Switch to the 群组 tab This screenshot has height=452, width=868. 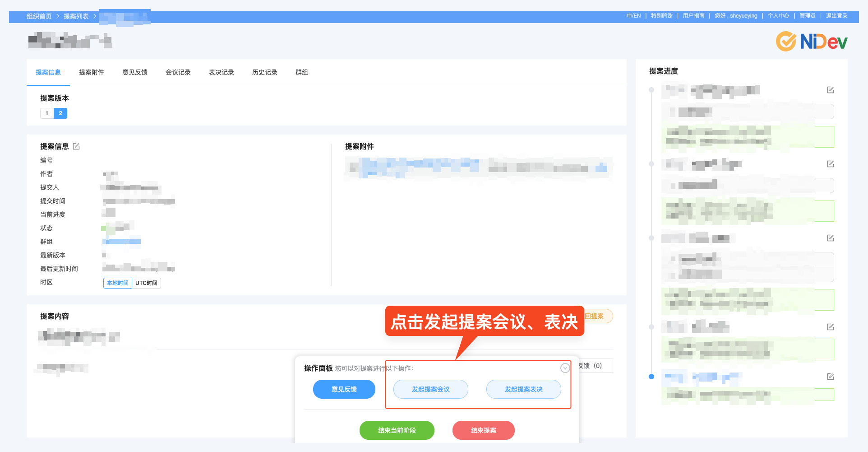click(x=301, y=72)
